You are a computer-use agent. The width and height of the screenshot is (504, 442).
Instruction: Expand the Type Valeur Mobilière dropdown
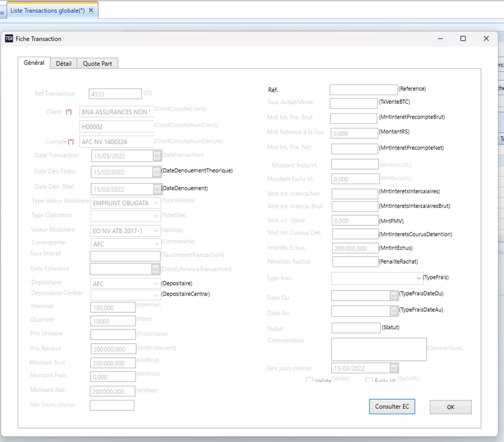pos(156,203)
